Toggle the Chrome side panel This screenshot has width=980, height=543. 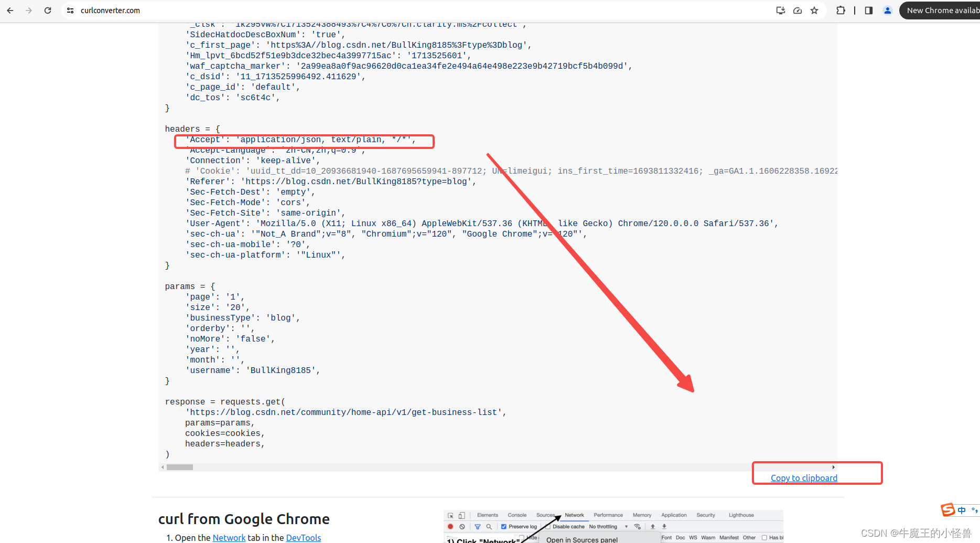click(869, 10)
